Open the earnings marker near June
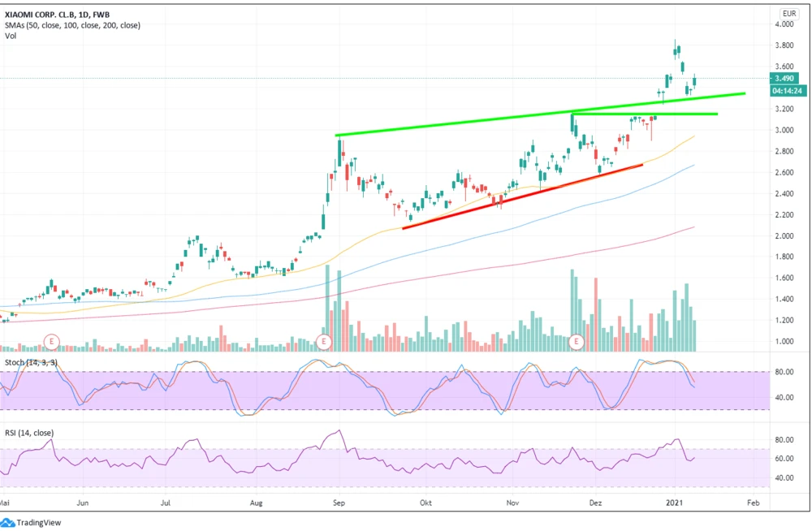 [54, 339]
